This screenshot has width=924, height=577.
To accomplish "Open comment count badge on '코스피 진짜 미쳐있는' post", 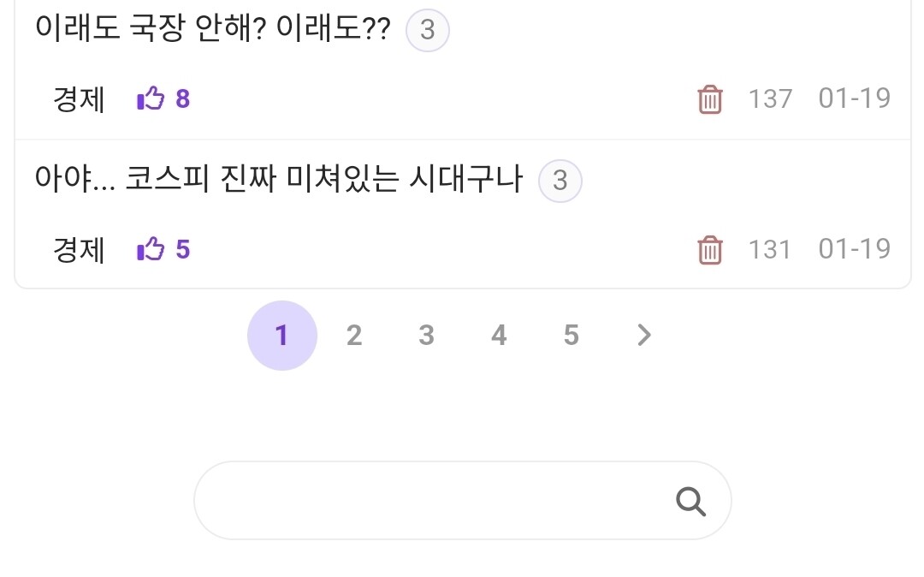I will point(560,181).
